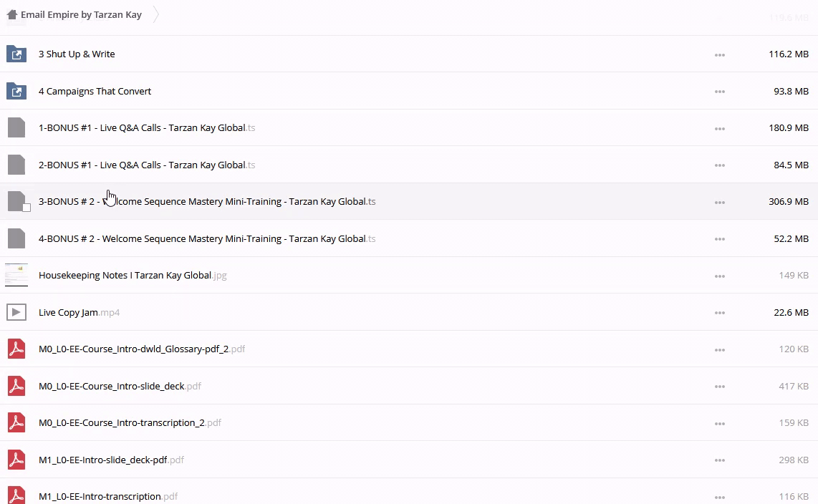This screenshot has width=818, height=504.
Task: Click the Live Copy Jam video play icon
Action: pyautogui.click(x=16, y=312)
